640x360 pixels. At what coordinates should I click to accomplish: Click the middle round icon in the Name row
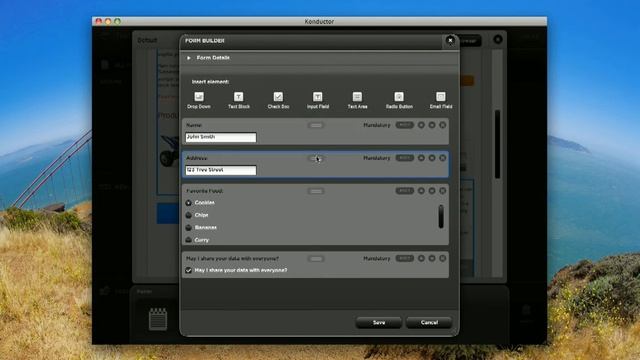click(432, 125)
